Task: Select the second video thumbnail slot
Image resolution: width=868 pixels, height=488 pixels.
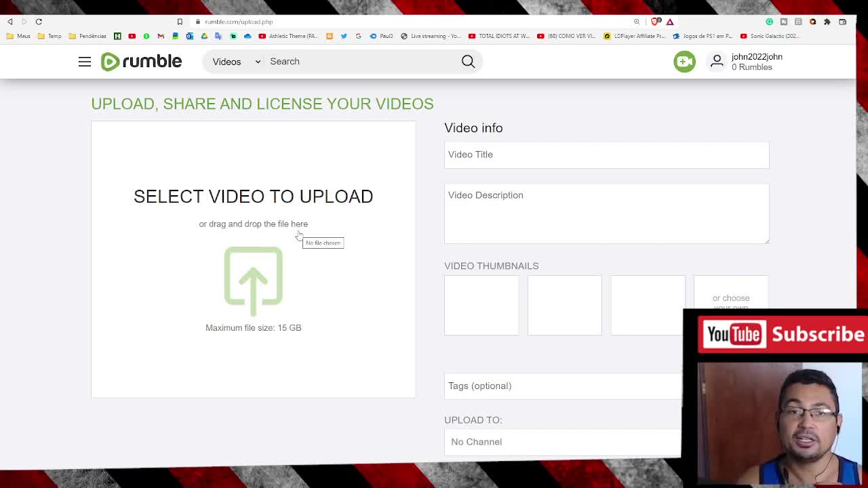Action: (565, 305)
